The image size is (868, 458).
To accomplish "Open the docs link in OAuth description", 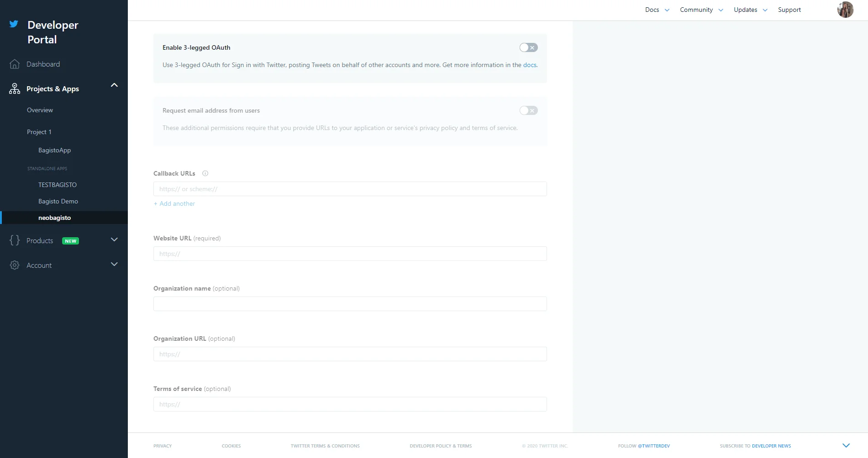I will click(x=530, y=65).
